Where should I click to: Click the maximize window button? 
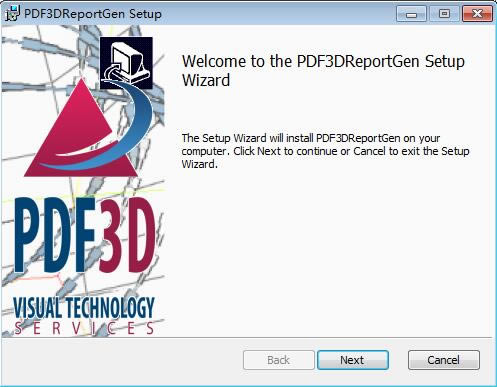pos(444,14)
